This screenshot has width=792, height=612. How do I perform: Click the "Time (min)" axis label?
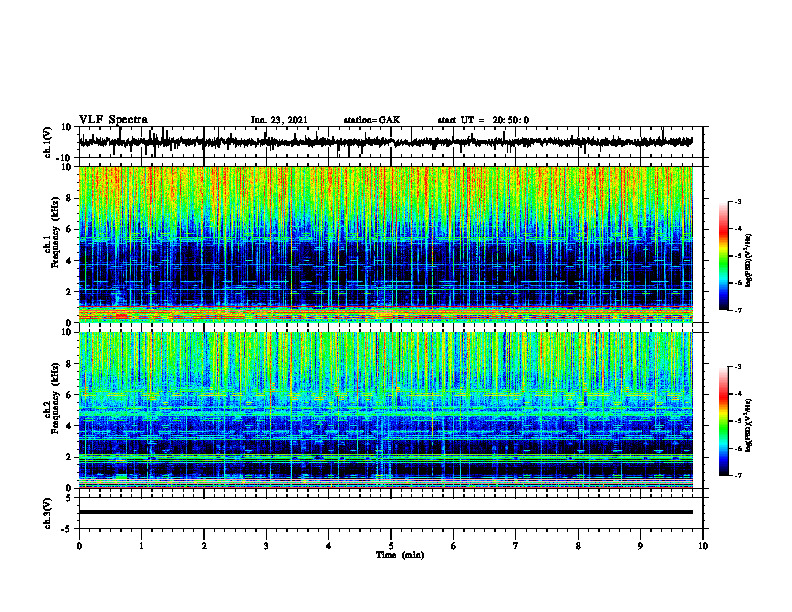[400, 555]
